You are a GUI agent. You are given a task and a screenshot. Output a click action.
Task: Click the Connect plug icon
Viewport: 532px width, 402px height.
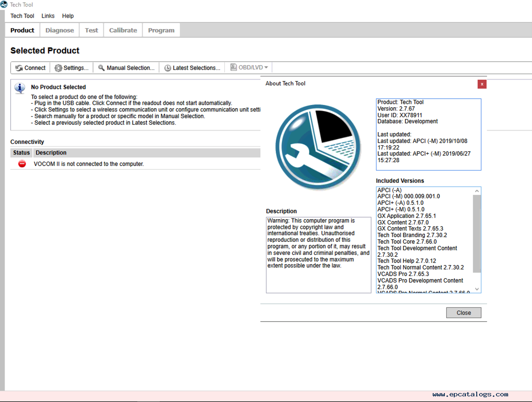click(19, 67)
